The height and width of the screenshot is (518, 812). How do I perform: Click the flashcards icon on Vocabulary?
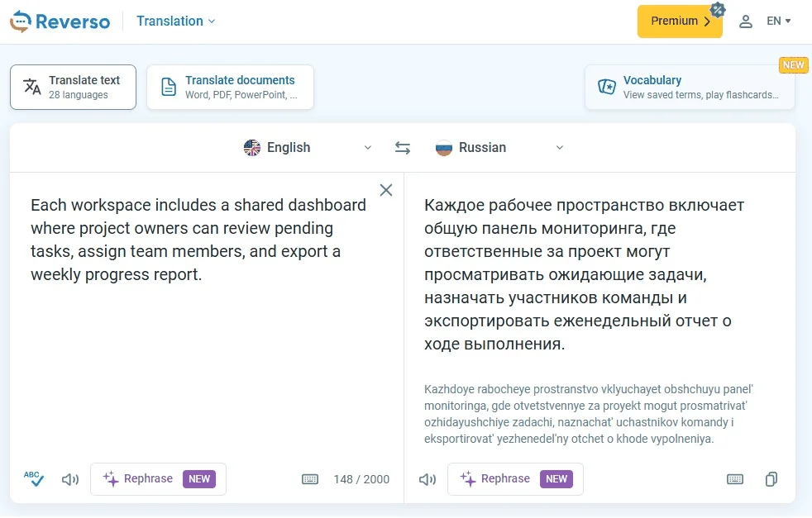tap(606, 87)
